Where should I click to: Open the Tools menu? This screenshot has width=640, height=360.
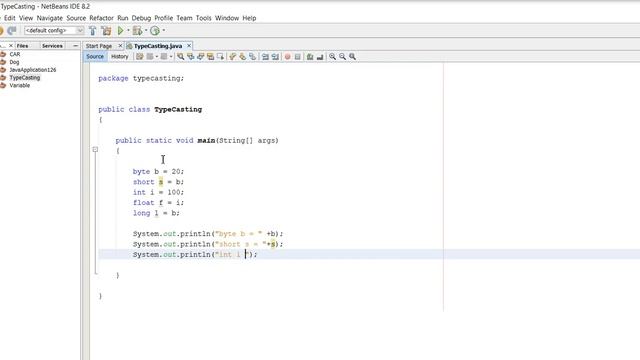(203, 18)
